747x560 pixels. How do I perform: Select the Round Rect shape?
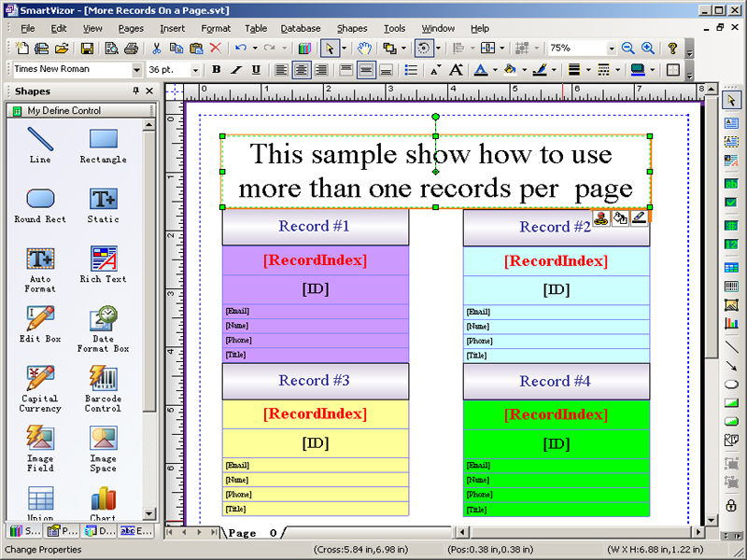[x=40, y=205]
